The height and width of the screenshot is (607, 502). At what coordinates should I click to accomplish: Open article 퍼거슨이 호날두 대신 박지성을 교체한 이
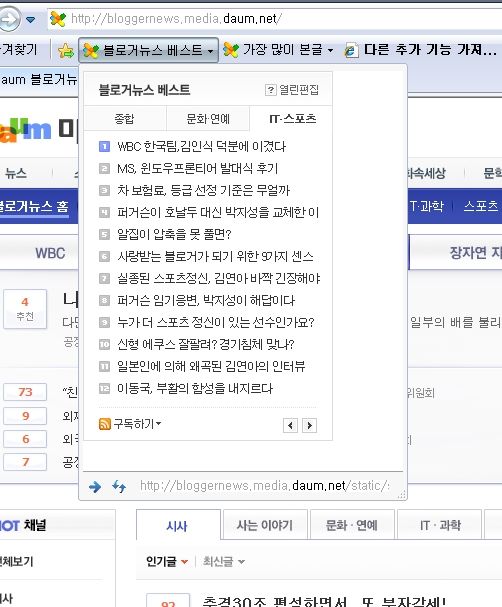coord(218,212)
